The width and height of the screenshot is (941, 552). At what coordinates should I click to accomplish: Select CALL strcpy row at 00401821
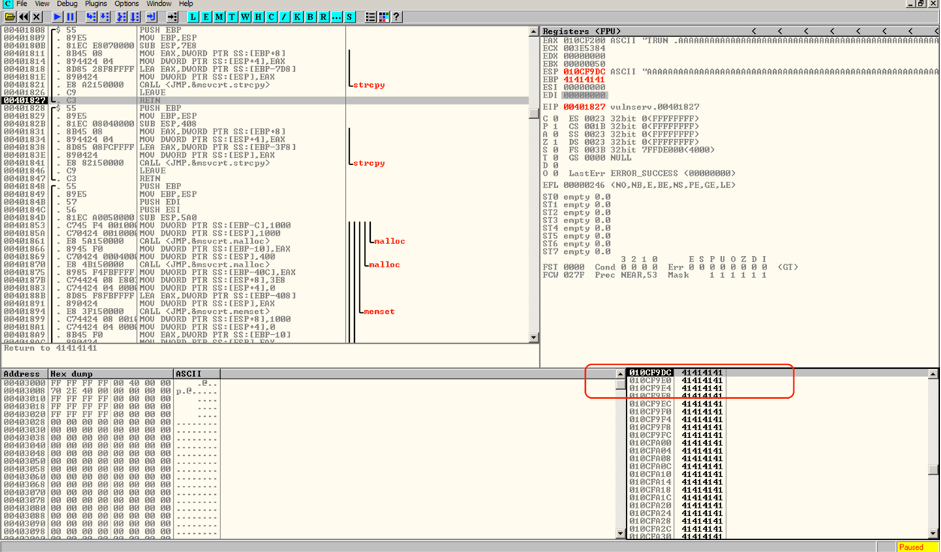pyautogui.click(x=265, y=85)
